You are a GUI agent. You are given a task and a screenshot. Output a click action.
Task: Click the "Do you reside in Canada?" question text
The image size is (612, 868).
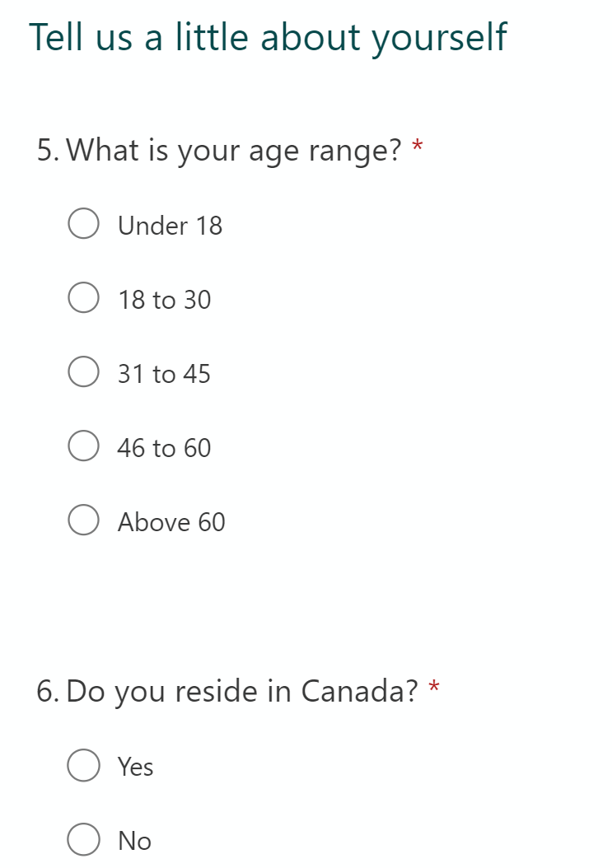click(x=242, y=692)
